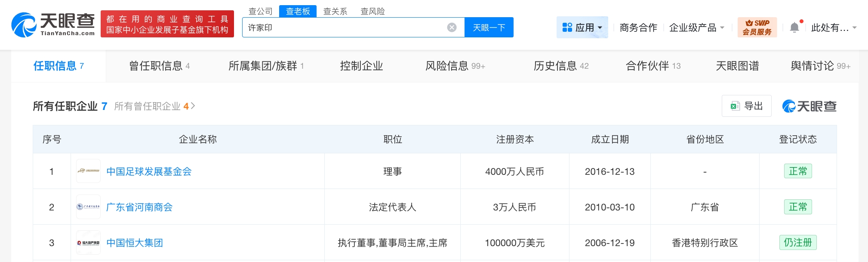Open the 曾任职信息 tab
This screenshot has width=868, height=262.
click(159, 66)
